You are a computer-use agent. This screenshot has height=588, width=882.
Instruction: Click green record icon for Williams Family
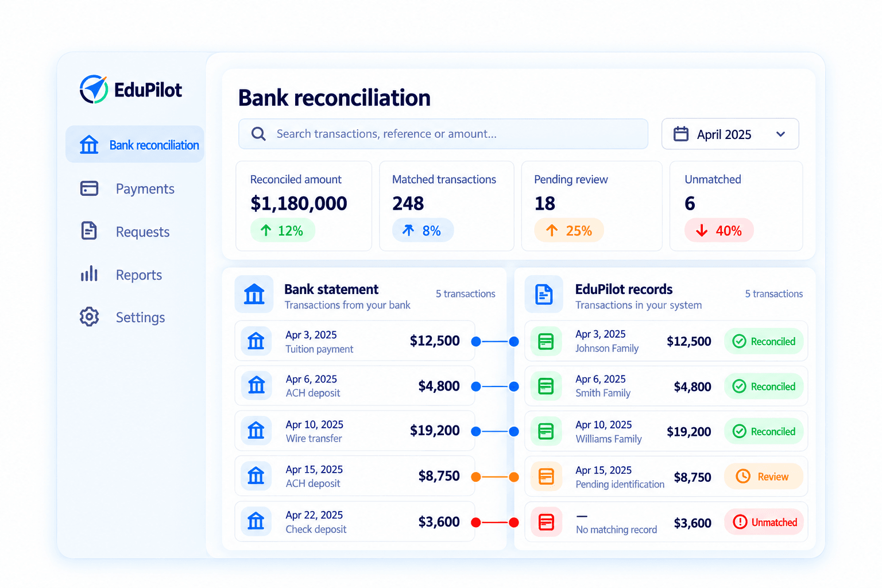[x=546, y=431]
